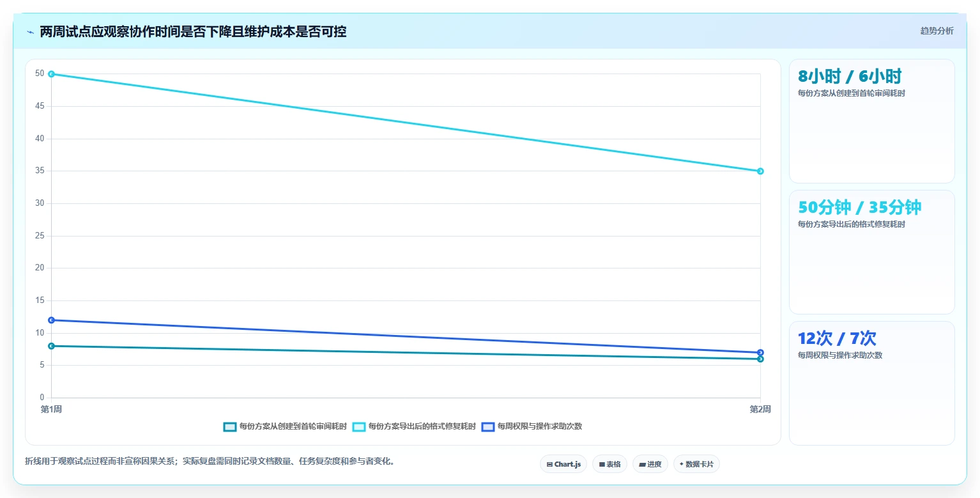This screenshot has width=980, height=498.
Task: Click the card caption 每份方案从创建到首轮审阅耗时
Action: [x=852, y=93]
